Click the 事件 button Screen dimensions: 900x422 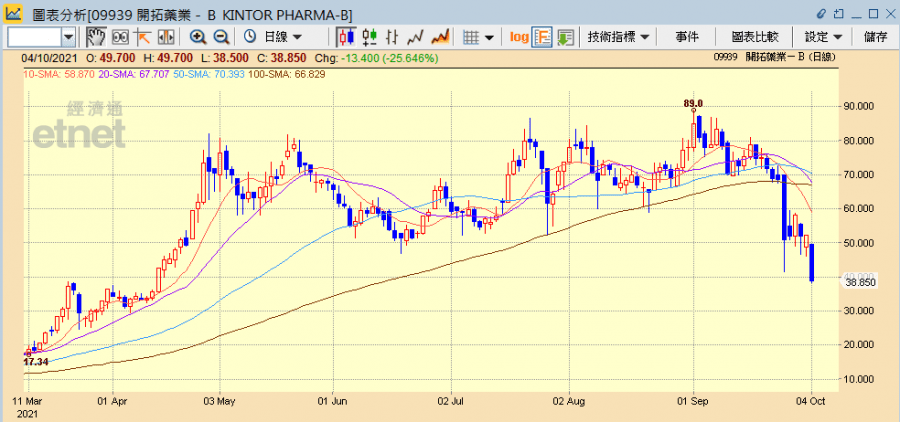click(687, 37)
